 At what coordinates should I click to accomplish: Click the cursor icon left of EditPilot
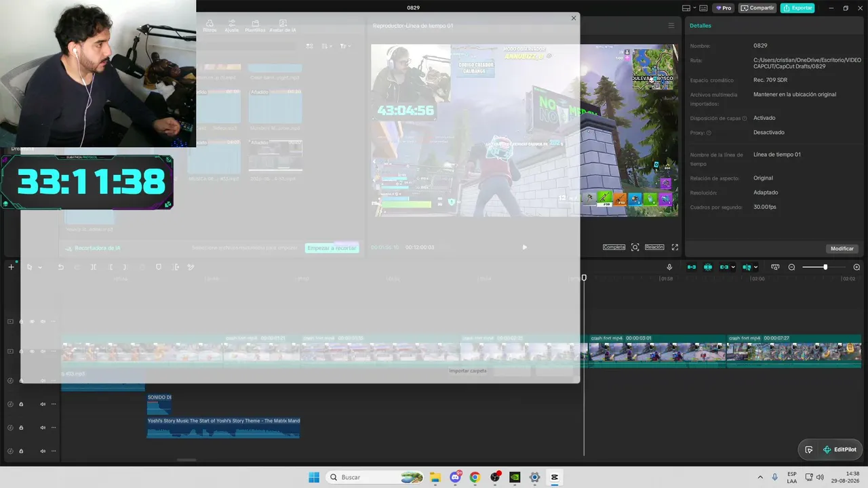click(x=809, y=449)
